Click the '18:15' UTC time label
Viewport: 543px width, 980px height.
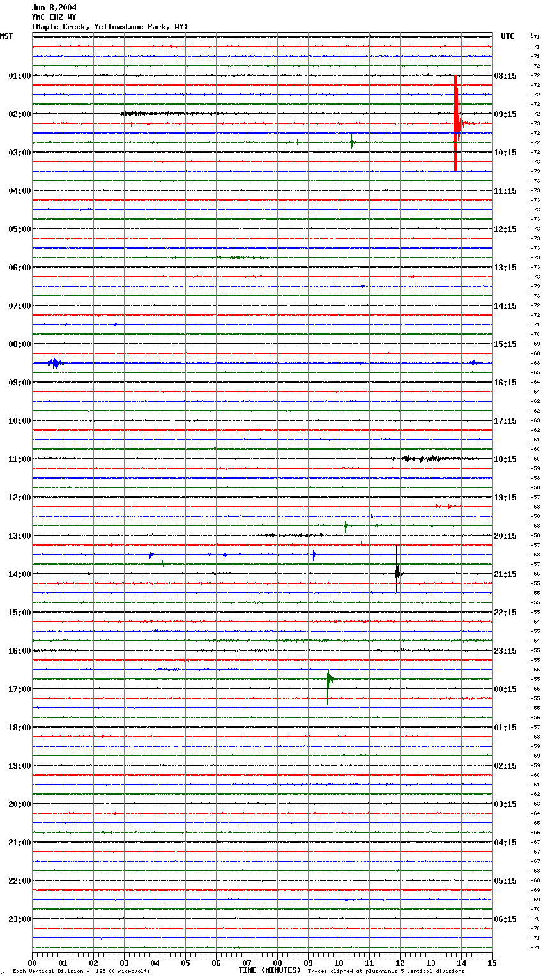coord(505,459)
